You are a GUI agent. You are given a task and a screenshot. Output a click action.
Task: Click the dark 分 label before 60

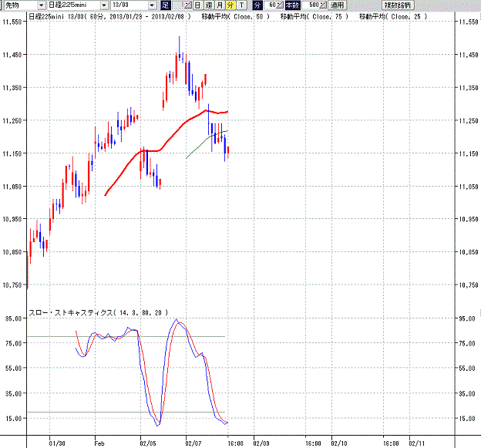[x=257, y=5]
